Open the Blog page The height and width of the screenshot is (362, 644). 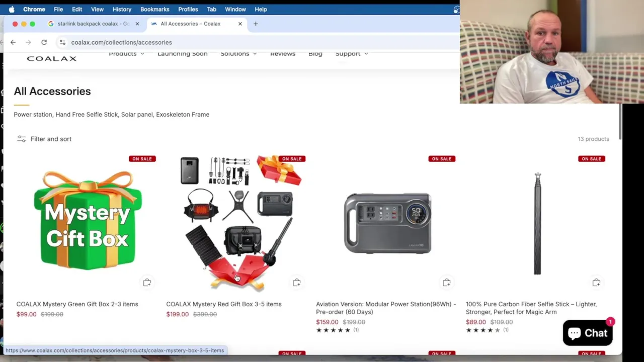315,53
